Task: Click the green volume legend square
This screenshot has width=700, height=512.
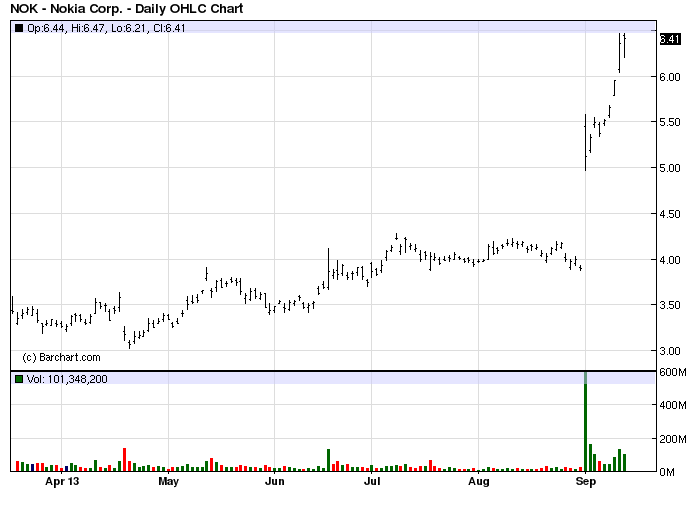Action: click(x=19, y=379)
